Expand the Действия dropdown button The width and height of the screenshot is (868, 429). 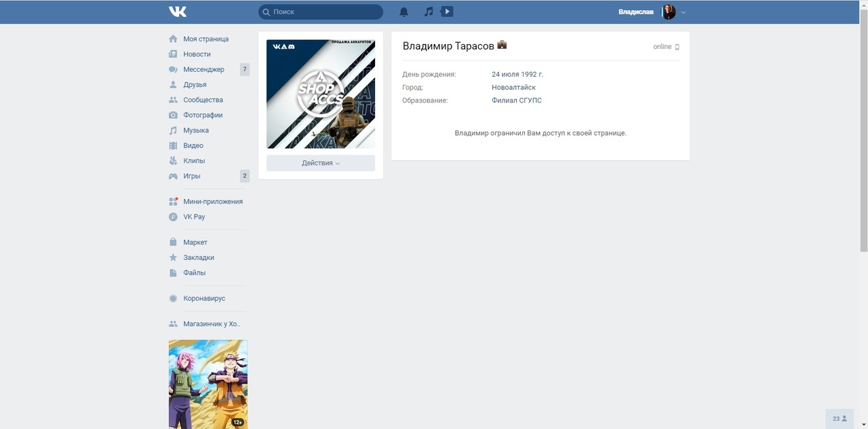tap(321, 163)
